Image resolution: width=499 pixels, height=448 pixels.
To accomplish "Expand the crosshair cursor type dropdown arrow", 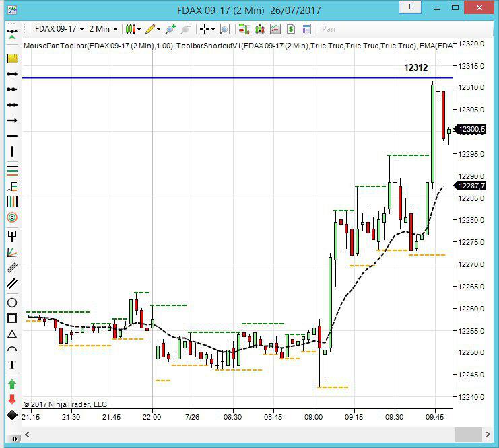I will (213, 29).
